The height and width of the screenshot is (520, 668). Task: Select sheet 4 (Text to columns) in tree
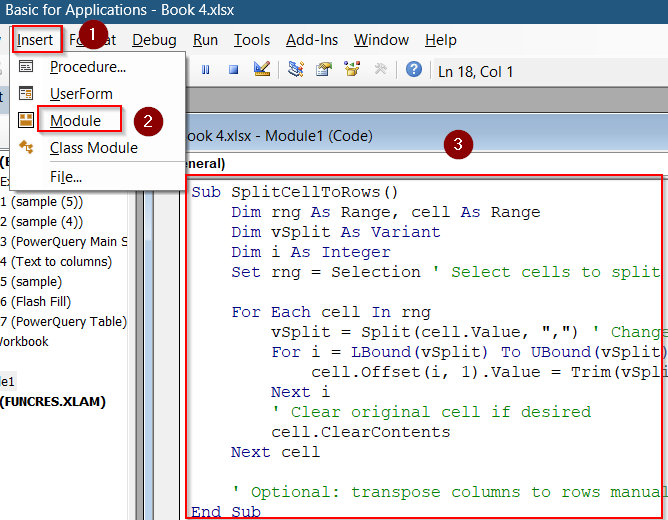56,261
